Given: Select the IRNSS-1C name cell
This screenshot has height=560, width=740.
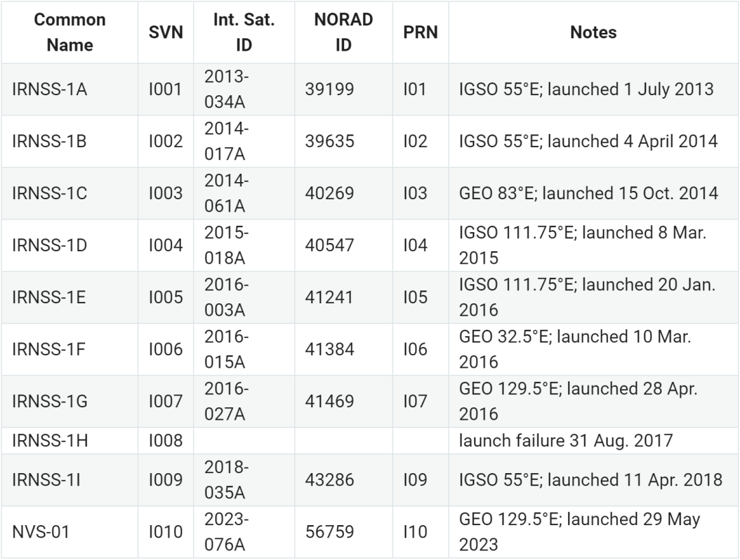Looking at the screenshot, I should point(49,194).
